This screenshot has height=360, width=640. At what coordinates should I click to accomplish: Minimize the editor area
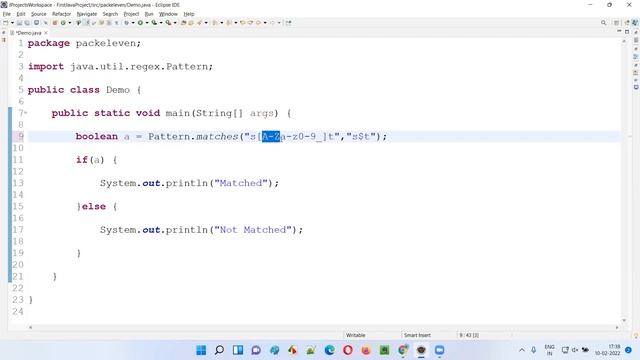(619, 32)
